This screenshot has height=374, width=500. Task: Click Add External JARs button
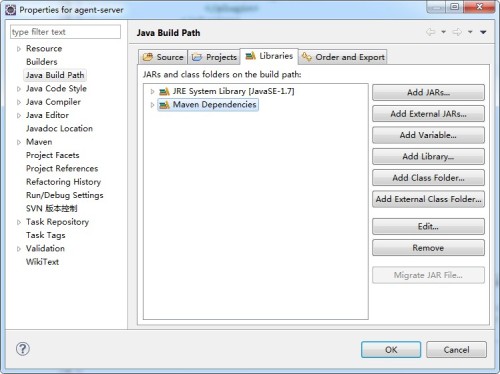[428, 114]
